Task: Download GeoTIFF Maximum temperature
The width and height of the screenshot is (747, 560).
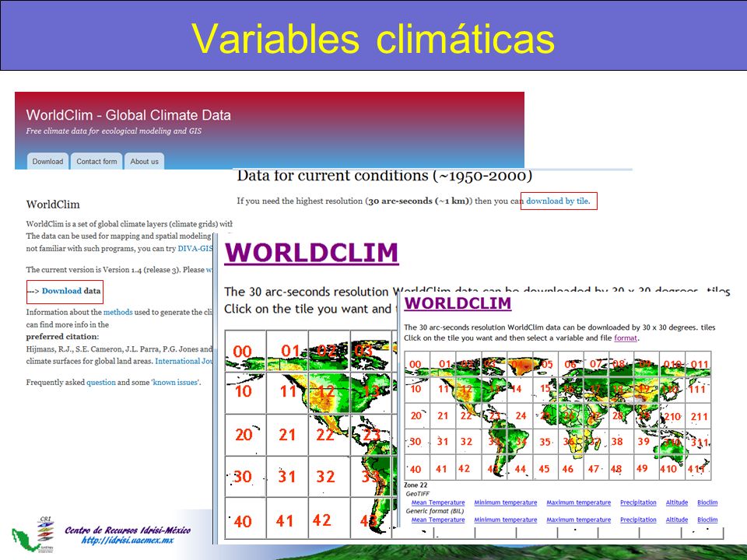Action: click(578, 502)
